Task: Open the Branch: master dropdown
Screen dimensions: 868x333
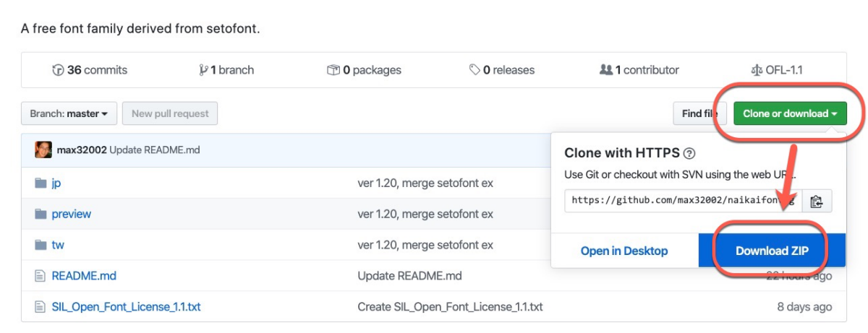Action: tap(69, 113)
